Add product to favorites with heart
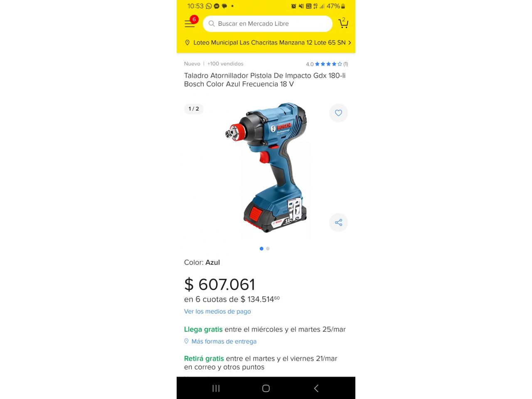Viewport: 532px width, 399px height. [338, 113]
